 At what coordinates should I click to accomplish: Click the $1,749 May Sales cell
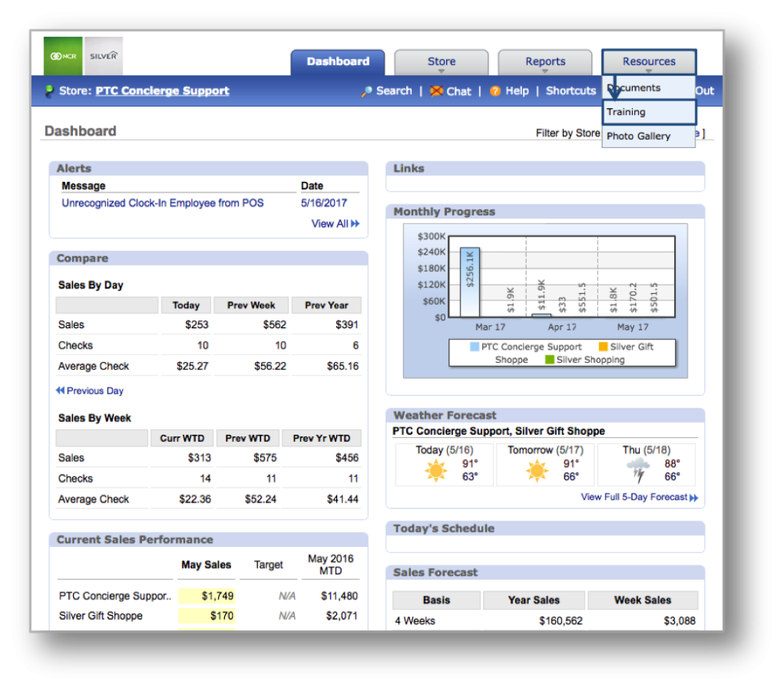coord(207,595)
